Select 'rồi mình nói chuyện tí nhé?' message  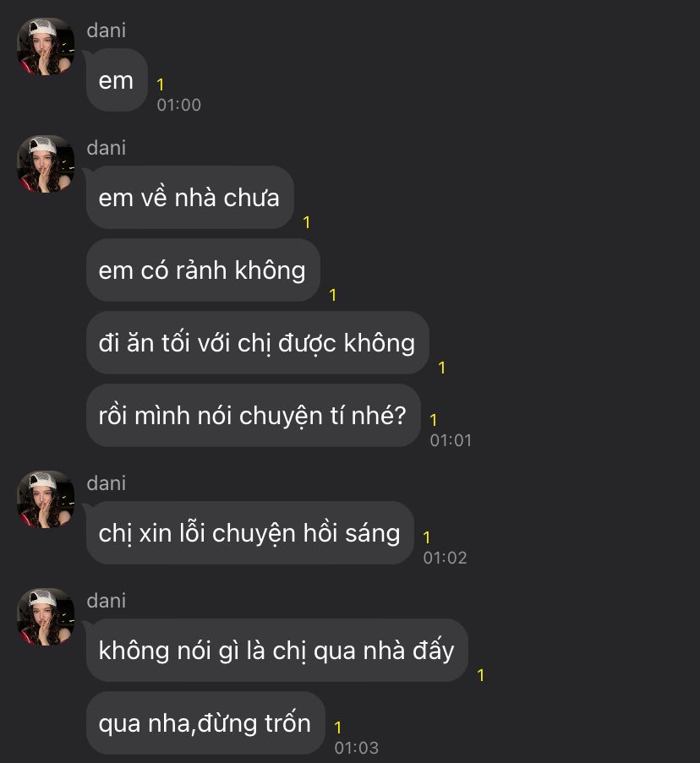[x=253, y=416]
